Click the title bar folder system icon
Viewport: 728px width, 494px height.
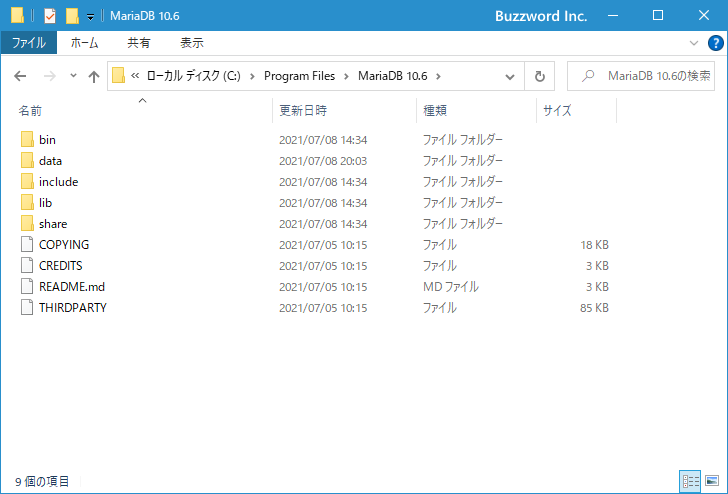[x=17, y=15]
